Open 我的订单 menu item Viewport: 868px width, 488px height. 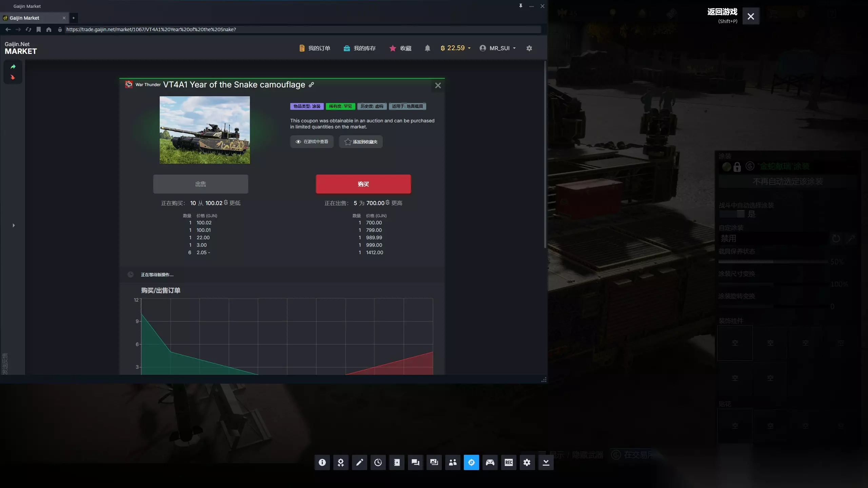click(315, 48)
